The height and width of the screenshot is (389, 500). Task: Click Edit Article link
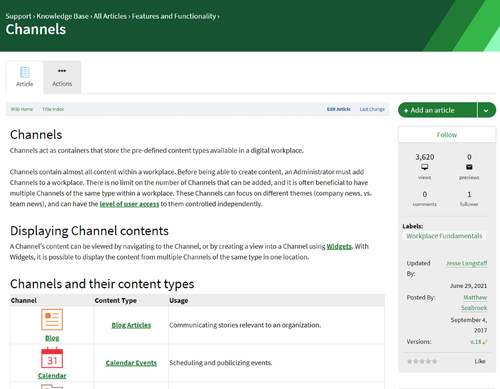click(x=338, y=109)
